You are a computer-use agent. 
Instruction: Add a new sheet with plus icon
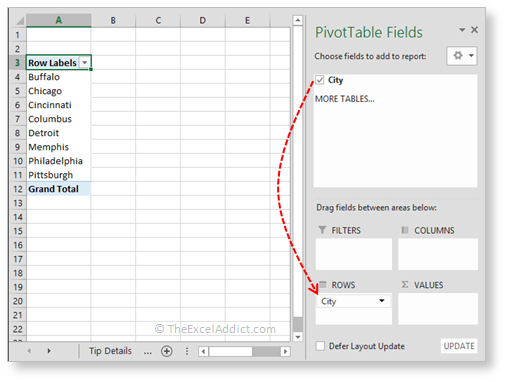[167, 351]
